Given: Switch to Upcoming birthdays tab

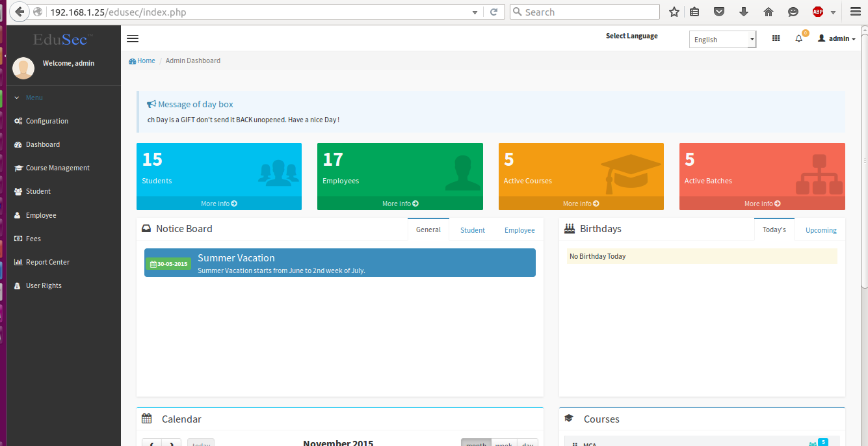Looking at the screenshot, I should click(x=821, y=230).
